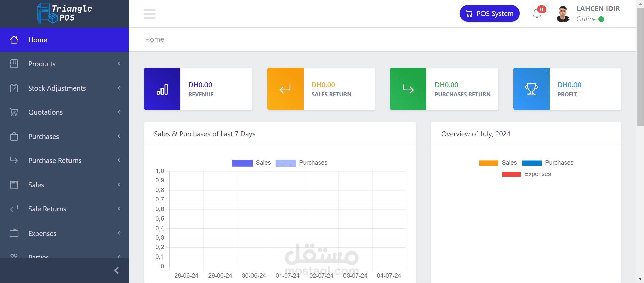Open the Purchases menu label
The width and height of the screenshot is (644, 283).
click(44, 136)
